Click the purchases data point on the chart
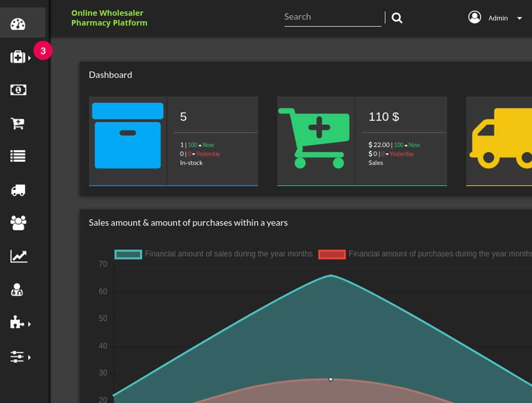This screenshot has height=403, width=532. pyautogui.click(x=331, y=379)
